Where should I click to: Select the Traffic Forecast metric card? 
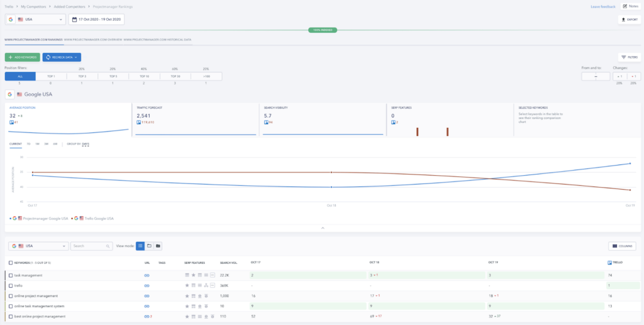pyautogui.click(x=196, y=120)
